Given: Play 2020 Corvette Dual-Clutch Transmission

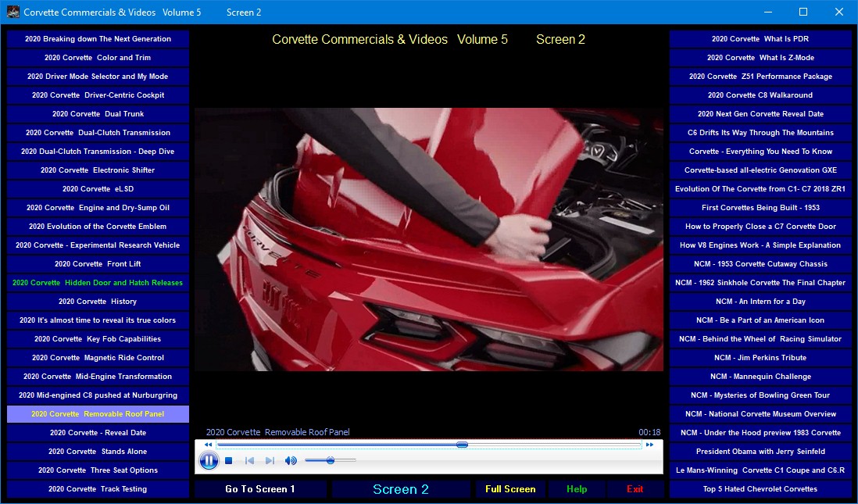Looking at the screenshot, I should pyautogui.click(x=98, y=132).
